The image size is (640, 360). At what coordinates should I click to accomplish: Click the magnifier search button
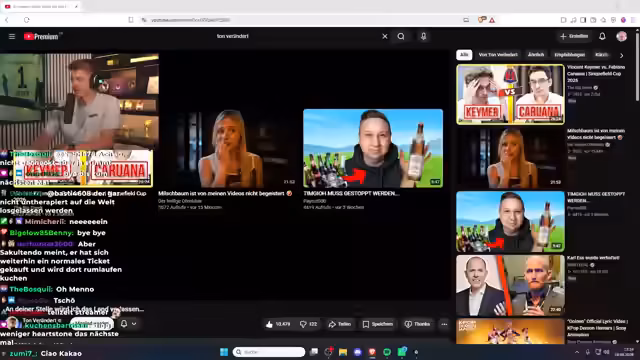(401, 36)
